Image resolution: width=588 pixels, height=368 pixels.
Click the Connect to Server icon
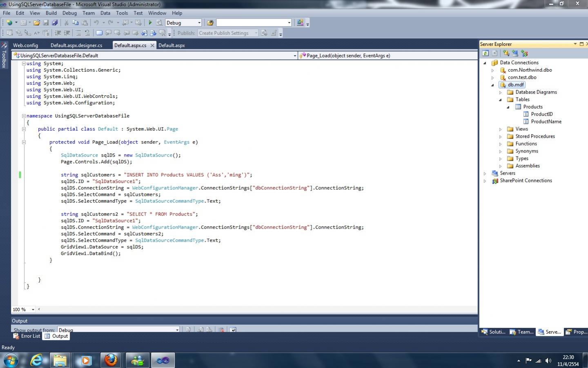pos(515,53)
